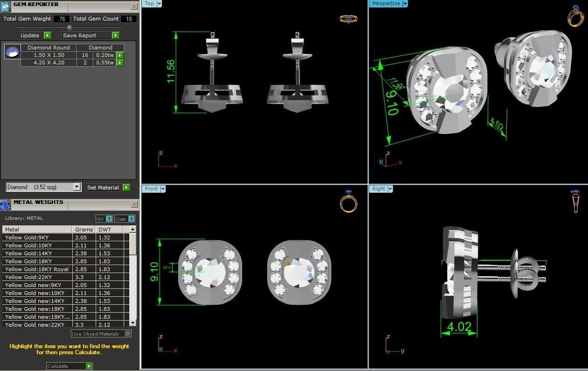Select the Yellow Gold:9KY row
The width and height of the screenshot is (588, 371).
coord(66,237)
